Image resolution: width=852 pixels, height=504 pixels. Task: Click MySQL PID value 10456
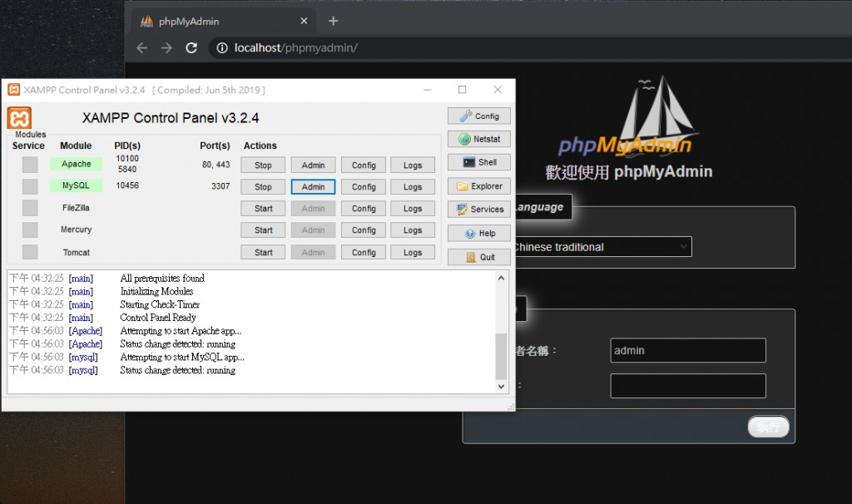[127, 185]
